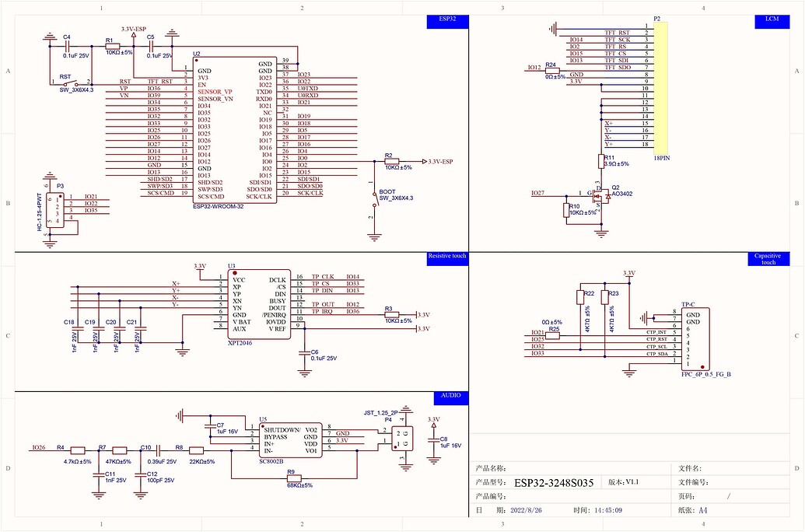Click the ESP32 section header label
Image resolution: width=805 pixels, height=532 pixels.
447,21
